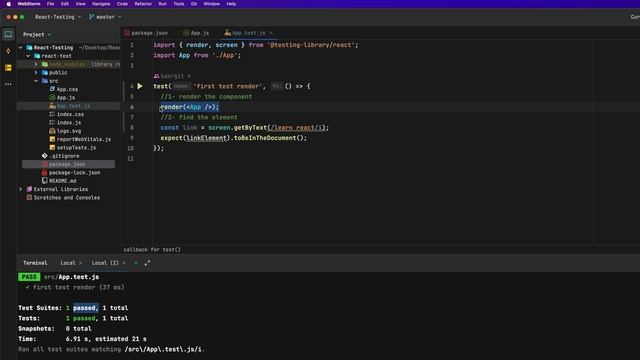Click the 'Snapshots: 0 total' terminal line
Screen dimensions: 640x360
55,329
